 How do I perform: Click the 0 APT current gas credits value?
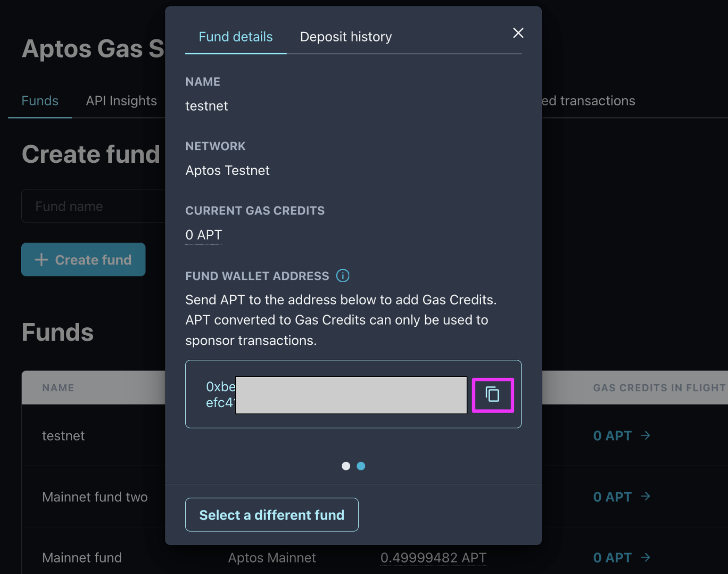point(203,235)
